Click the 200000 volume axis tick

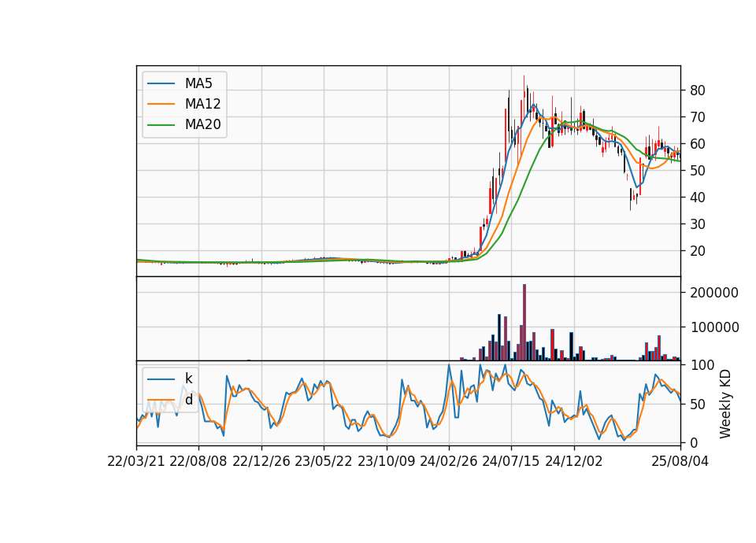tap(714, 293)
